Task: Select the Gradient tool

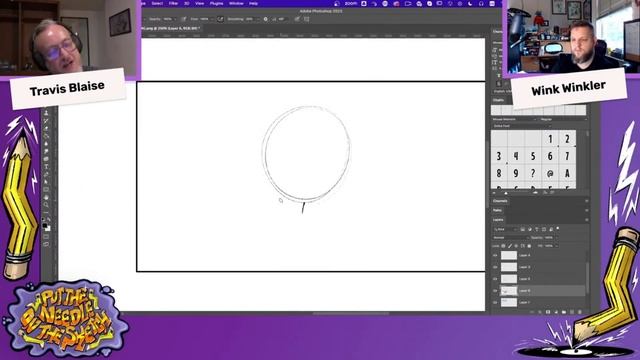Action: 46,136
